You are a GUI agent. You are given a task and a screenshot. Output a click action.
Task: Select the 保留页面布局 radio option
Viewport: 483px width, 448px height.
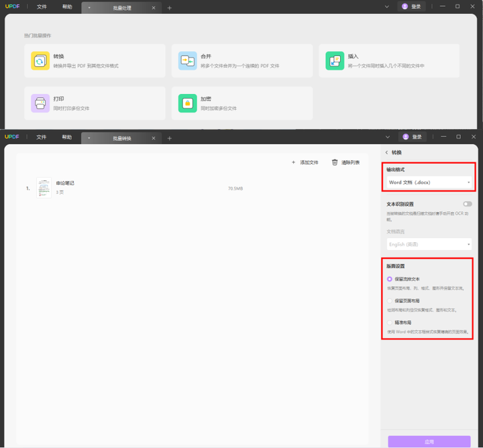389,300
